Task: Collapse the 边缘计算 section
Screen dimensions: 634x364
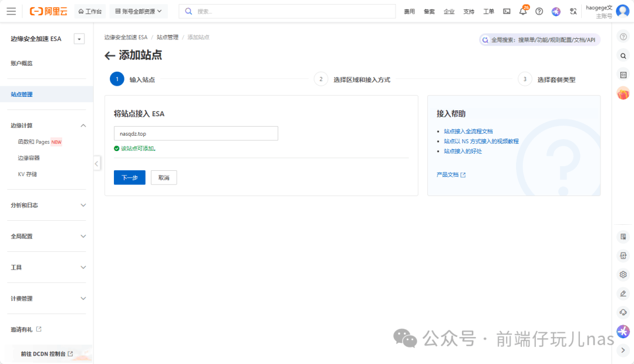Action: [83, 125]
